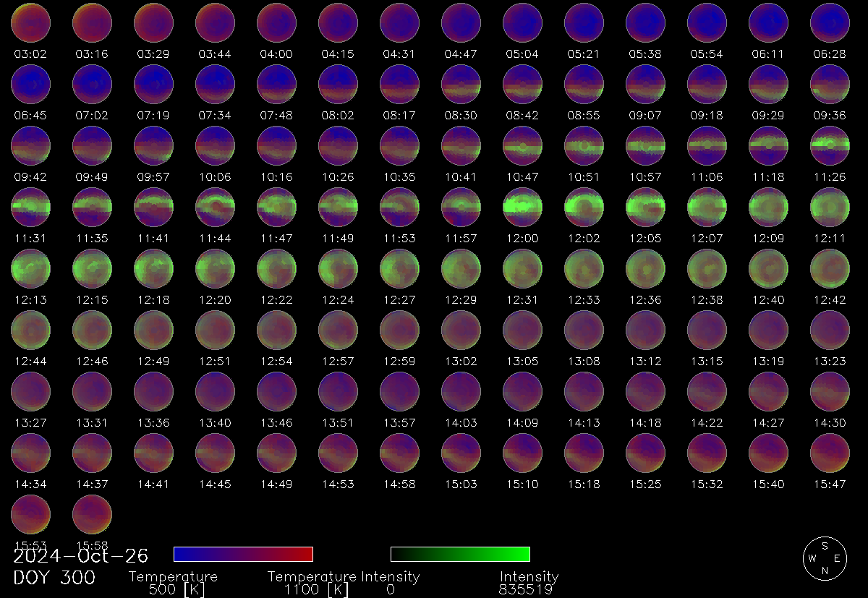Screen dimensions: 868x598
Task: Open the final 15:58 frame
Action: (x=90, y=513)
